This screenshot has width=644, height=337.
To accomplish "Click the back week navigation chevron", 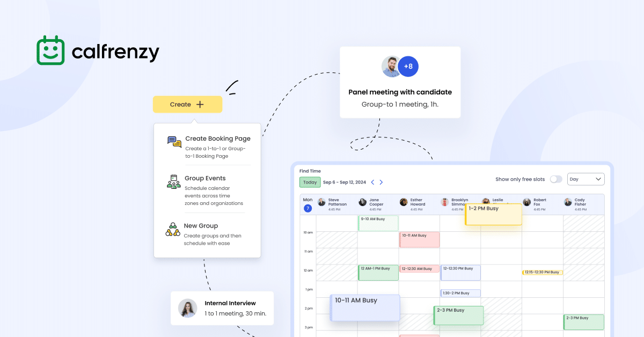I will tap(372, 182).
